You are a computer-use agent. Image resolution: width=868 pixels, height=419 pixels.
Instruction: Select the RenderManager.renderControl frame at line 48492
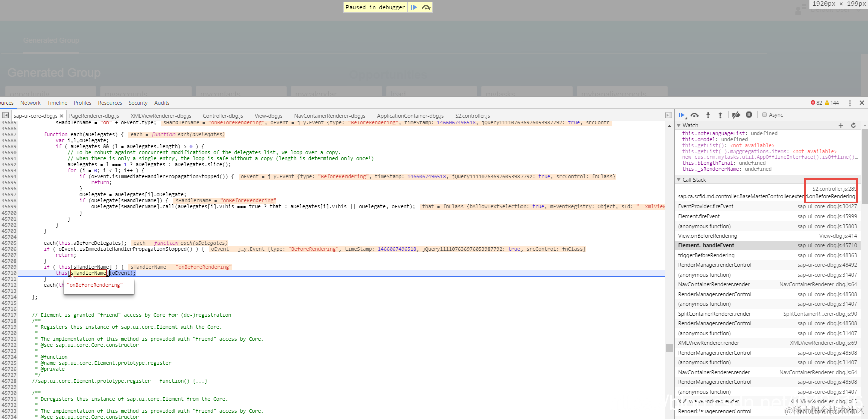[768, 265]
